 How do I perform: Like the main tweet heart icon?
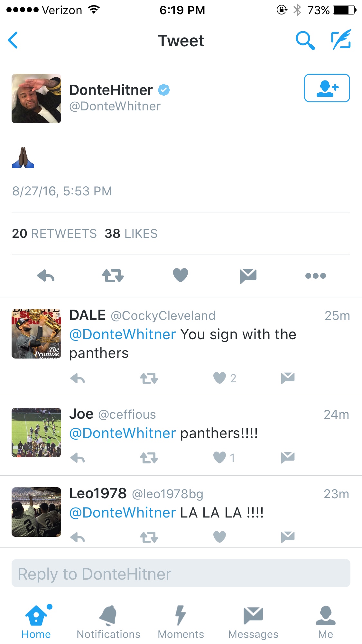point(181,275)
